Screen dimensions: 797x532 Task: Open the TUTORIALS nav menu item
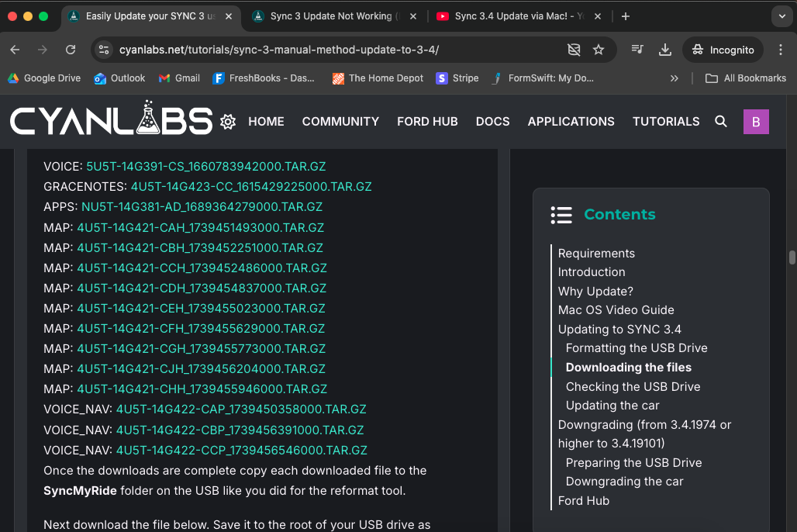click(666, 122)
